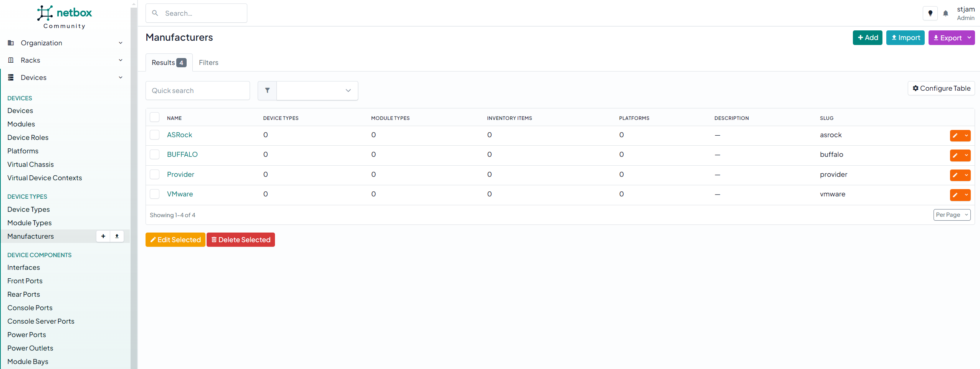Click the pencil edit icon for VMware
Viewport: 980px width, 369px height.
pos(955,195)
